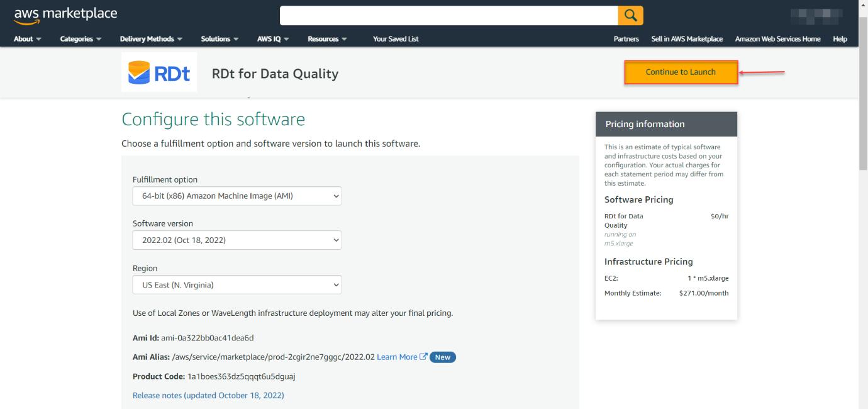Open the Categories menu

(x=81, y=39)
